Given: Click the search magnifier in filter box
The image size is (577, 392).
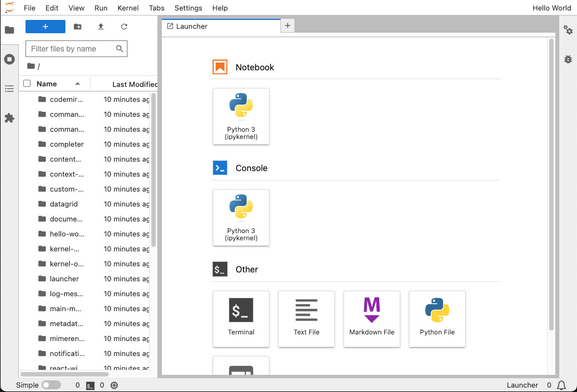Looking at the screenshot, I should click(x=120, y=49).
